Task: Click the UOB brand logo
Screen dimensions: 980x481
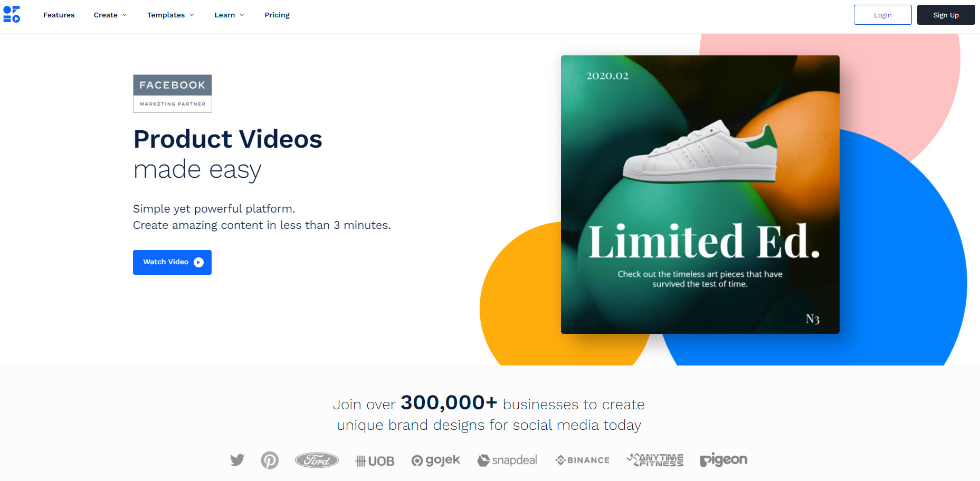Action: [375, 460]
